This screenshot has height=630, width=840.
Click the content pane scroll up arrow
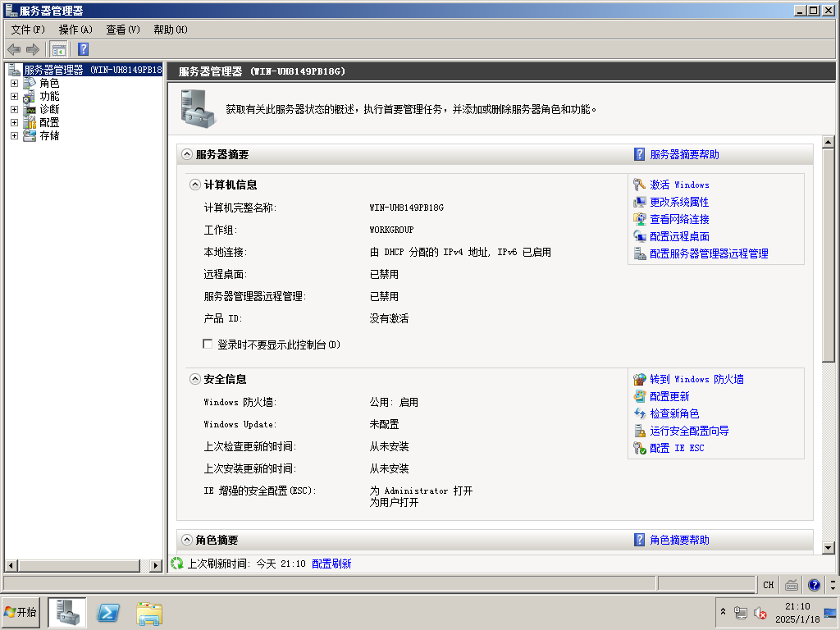point(829,142)
